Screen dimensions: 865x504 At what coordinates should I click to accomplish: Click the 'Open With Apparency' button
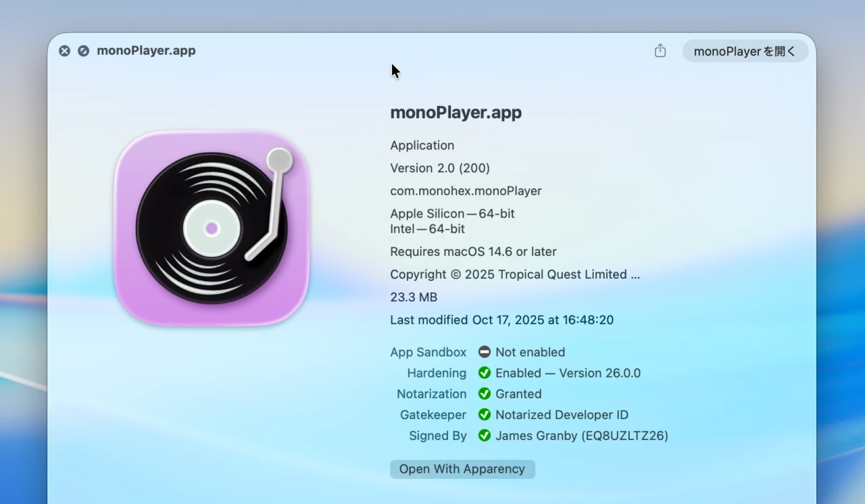click(x=462, y=469)
